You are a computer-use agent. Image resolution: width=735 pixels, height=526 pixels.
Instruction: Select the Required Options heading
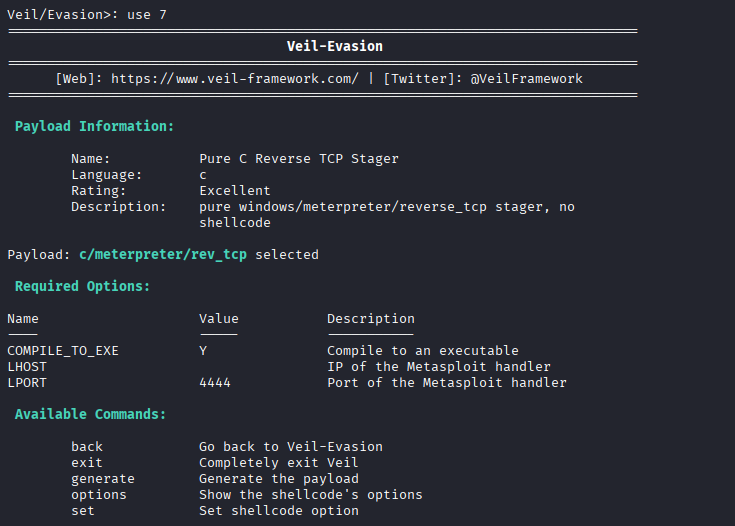coord(82,287)
